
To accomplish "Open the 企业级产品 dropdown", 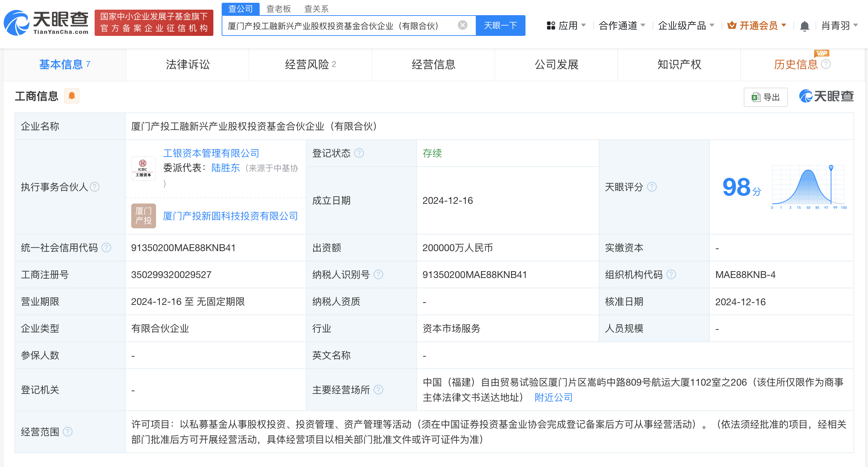I will pyautogui.click(x=686, y=26).
